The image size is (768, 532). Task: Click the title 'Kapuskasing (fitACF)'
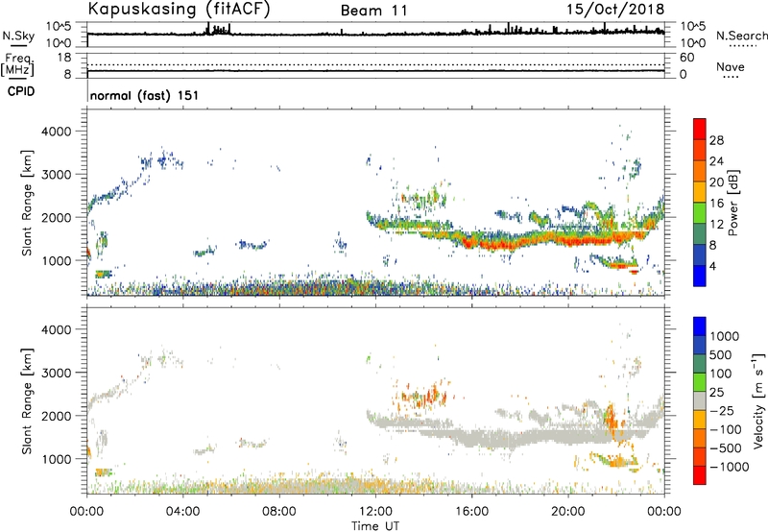(x=179, y=9)
